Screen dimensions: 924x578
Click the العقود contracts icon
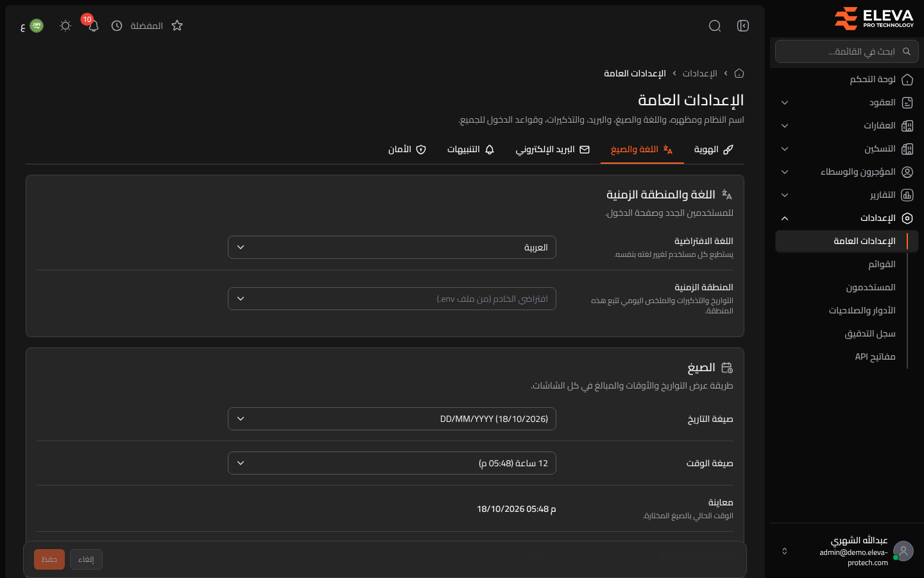(907, 103)
